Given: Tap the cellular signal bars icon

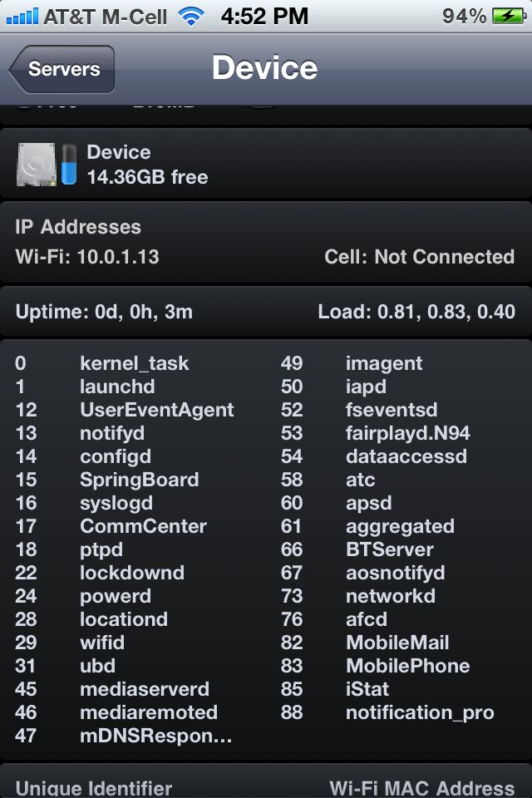Looking at the screenshot, I should point(22,17).
